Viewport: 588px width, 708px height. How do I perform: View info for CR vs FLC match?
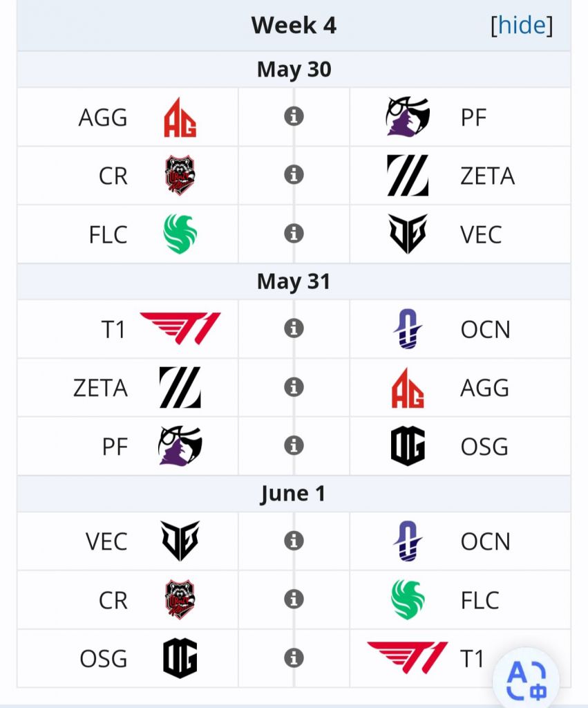[x=294, y=599]
